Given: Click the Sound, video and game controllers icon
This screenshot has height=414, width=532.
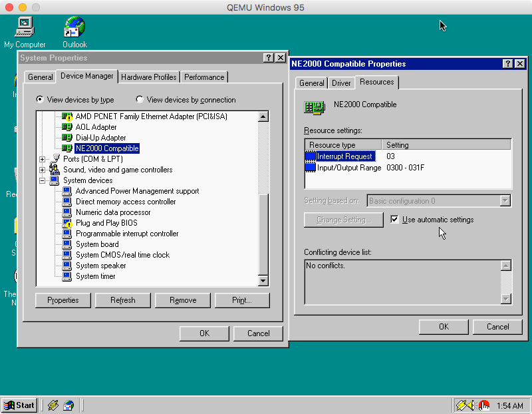Looking at the screenshot, I should click(x=55, y=170).
